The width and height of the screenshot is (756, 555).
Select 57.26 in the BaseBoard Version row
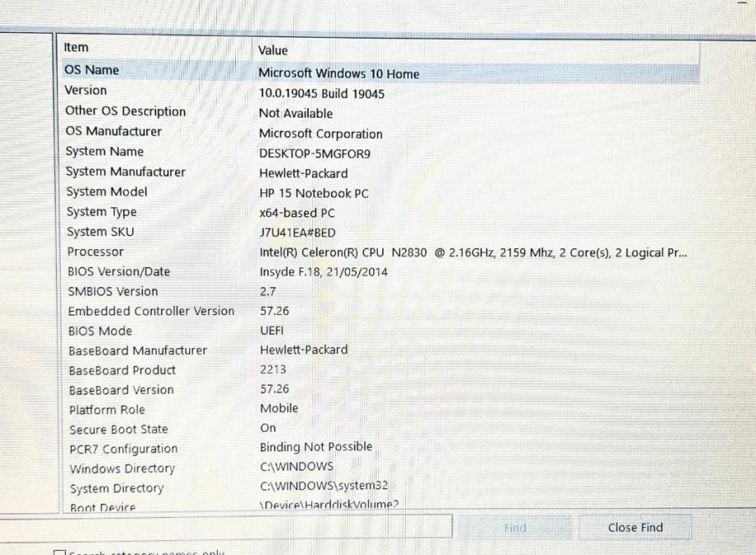pos(274,389)
